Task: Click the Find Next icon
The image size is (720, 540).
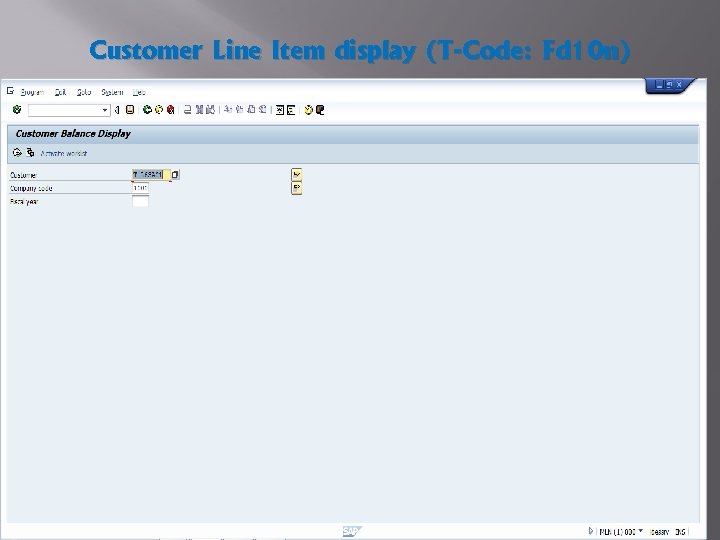Action: pyautogui.click(x=210, y=110)
